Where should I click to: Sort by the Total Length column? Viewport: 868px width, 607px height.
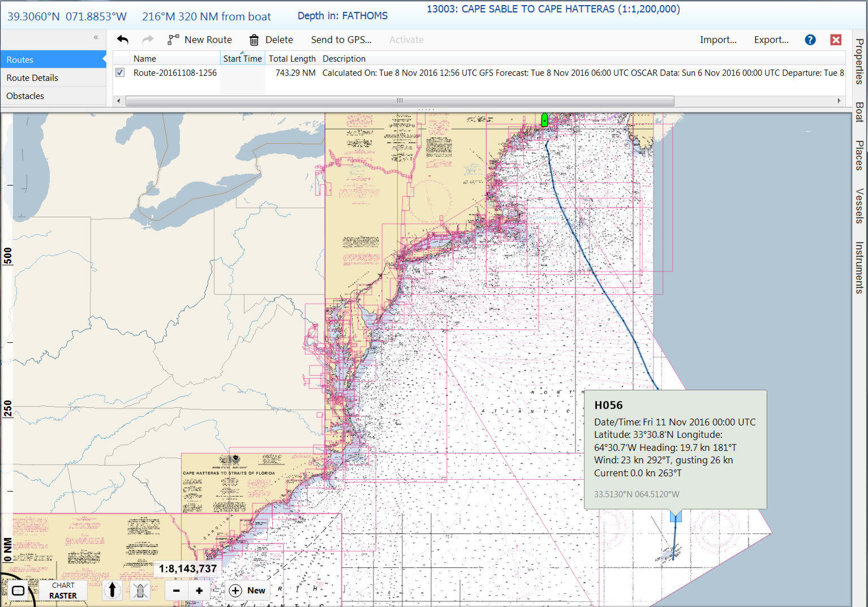pos(292,58)
